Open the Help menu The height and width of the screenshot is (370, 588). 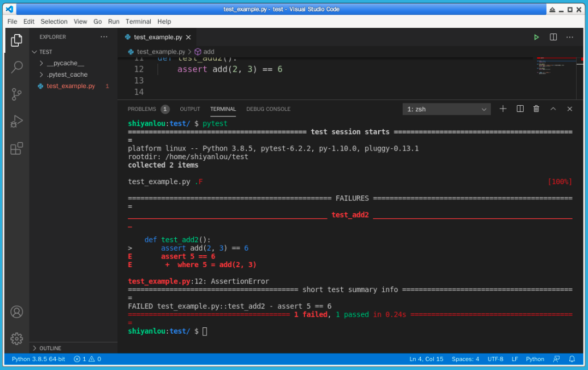click(x=164, y=22)
